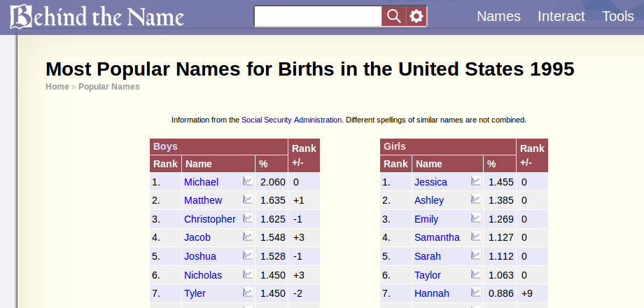
Task: Open Popular Names breadcrumb link
Action: coord(108,87)
